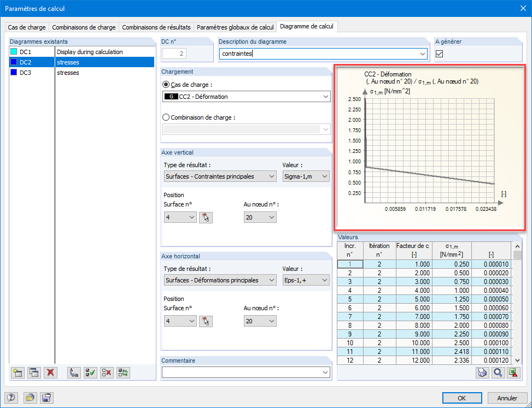Close the 'Paramètres de calcul' dialog
The height and width of the screenshot is (408, 532).
pos(523,9)
